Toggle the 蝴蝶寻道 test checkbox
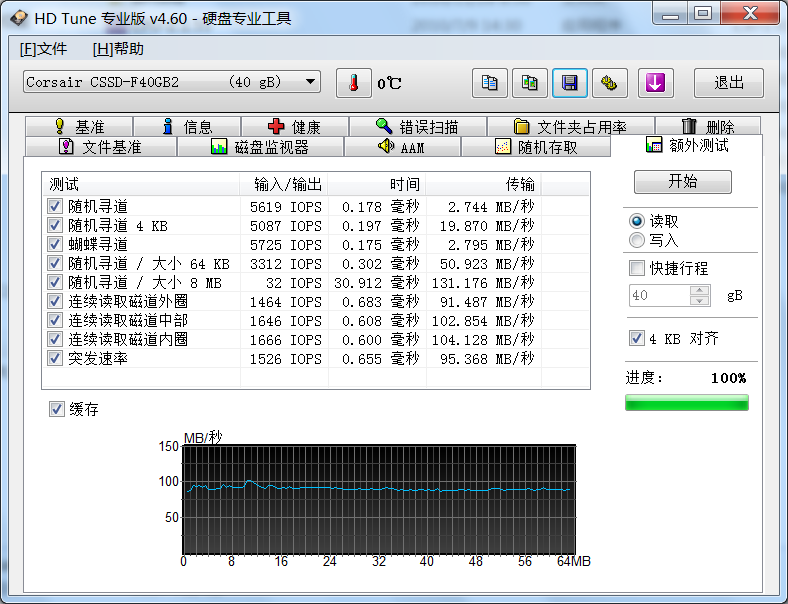The height and width of the screenshot is (604, 788). pos(55,245)
